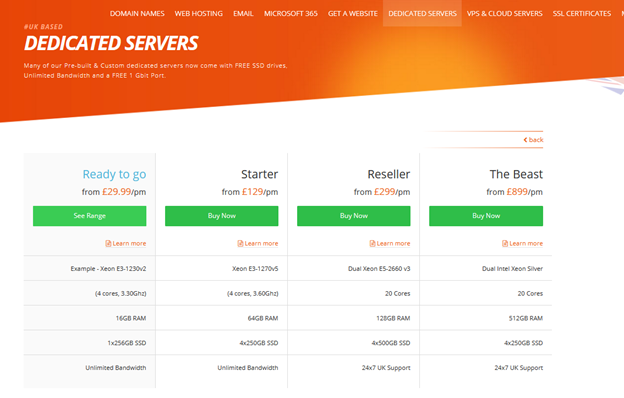Click document icon beside Starter Learn more
The height and width of the screenshot is (398, 624).
pos(240,243)
